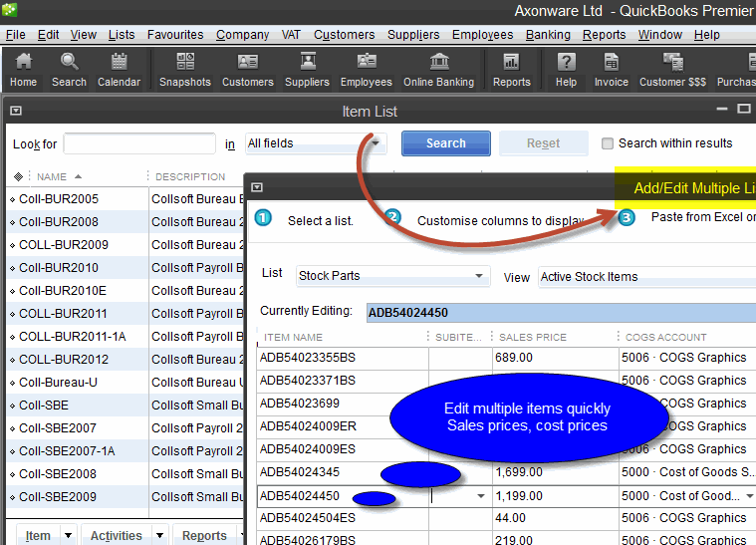
Task: Click sales price cell 1,699.00
Action: point(519,471)
